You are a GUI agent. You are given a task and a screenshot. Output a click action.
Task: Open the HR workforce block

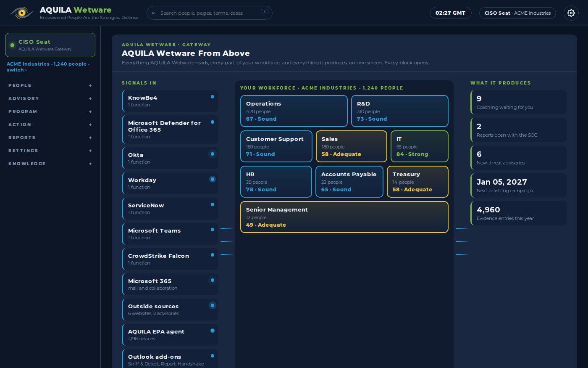(x=276, y=182)
